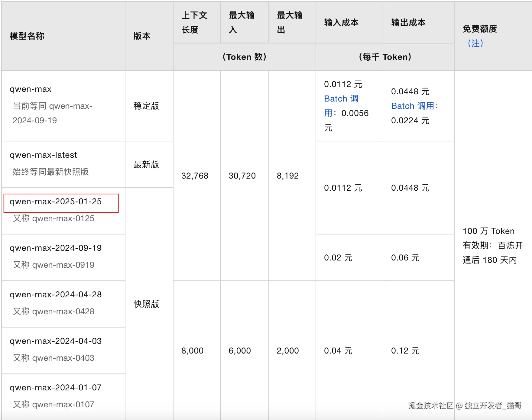Click the 始终等同最新快照版 description
Screen dimensions: 532x420
(51, 172)
